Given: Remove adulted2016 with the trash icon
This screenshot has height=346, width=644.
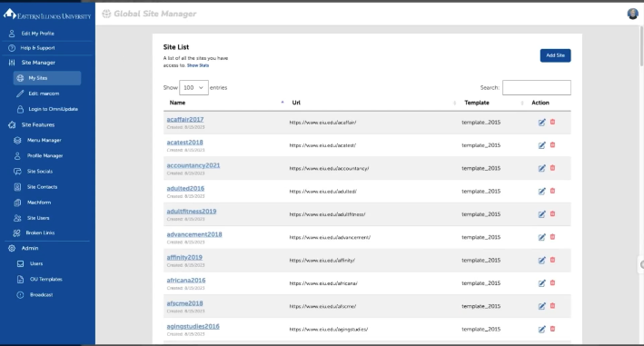Looking at the screenshot, I should click(552, 191).
